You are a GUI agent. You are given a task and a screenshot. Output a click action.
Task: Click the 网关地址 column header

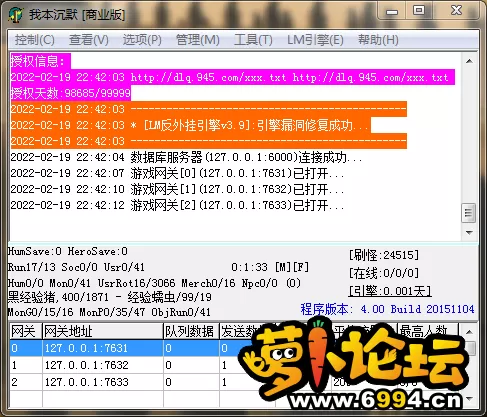point(103,331)
